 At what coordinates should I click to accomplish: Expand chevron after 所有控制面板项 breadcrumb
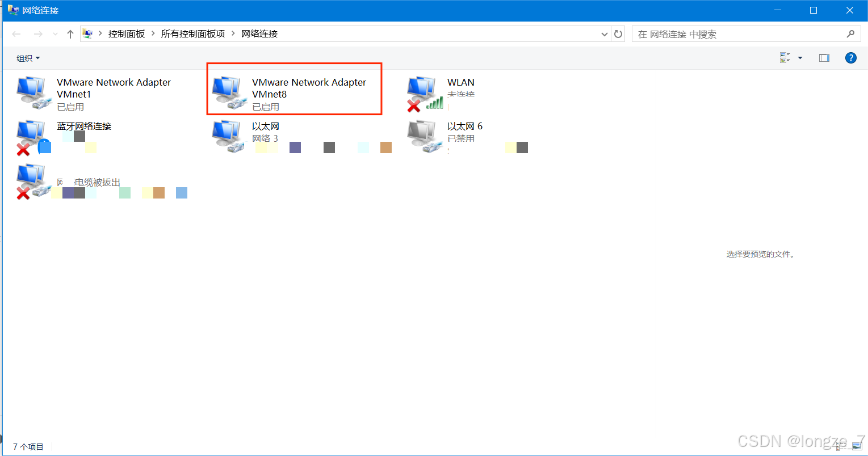(x=233, y=34)
